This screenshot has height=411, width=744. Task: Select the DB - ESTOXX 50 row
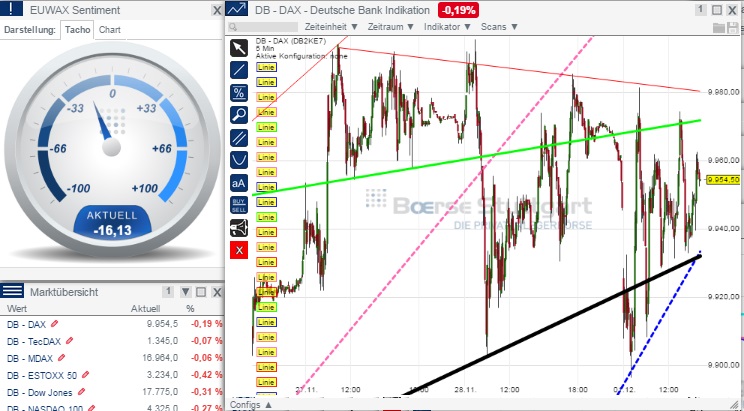point(112,375)
